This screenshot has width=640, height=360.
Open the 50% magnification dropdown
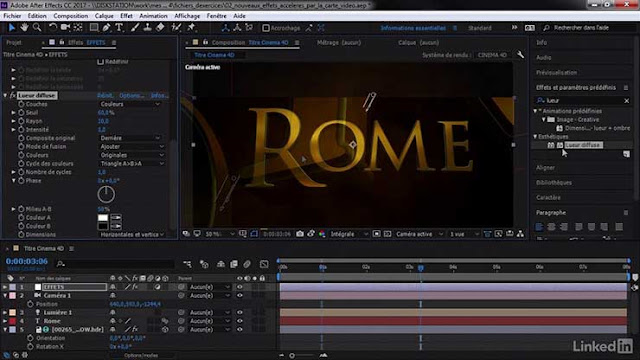219,234
